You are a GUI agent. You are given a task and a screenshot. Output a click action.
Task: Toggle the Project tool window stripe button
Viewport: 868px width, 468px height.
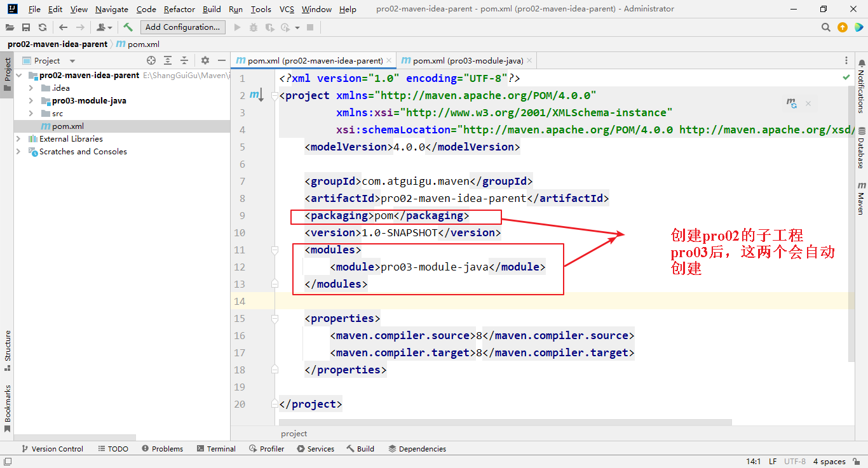[x=7, y=74]
